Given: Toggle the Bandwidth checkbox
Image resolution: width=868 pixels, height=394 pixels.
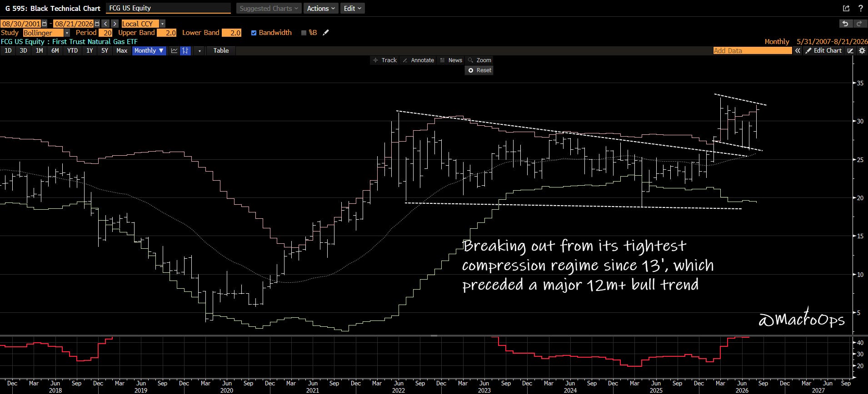Looking at the screenshot, I should point(254,33).
